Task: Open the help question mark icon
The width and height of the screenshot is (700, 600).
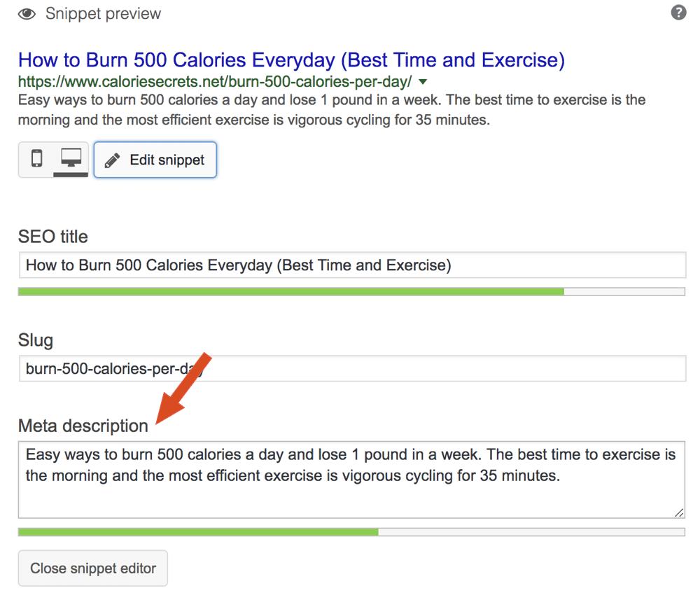Action: point(678,13)
